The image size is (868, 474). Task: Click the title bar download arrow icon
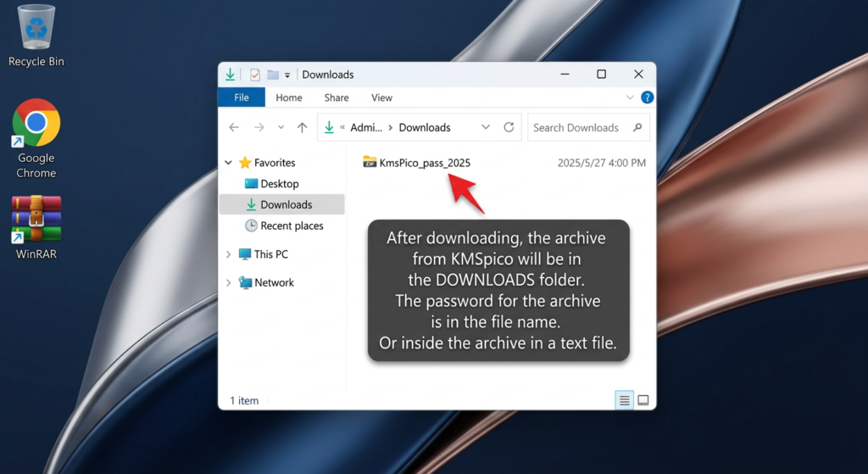pos(230,75)
